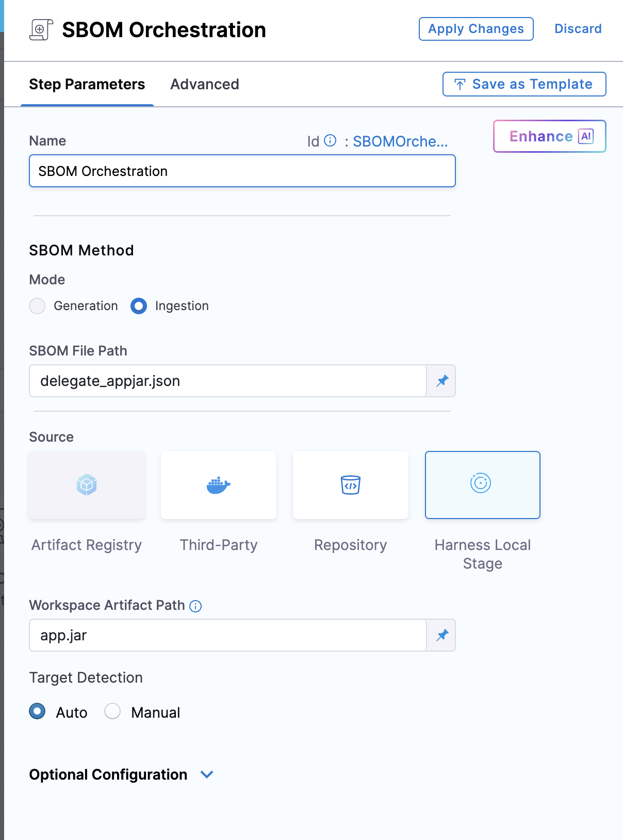Select the Generation mode radio button
This screenshot has height=840, width=623.
tap(37, 306)
